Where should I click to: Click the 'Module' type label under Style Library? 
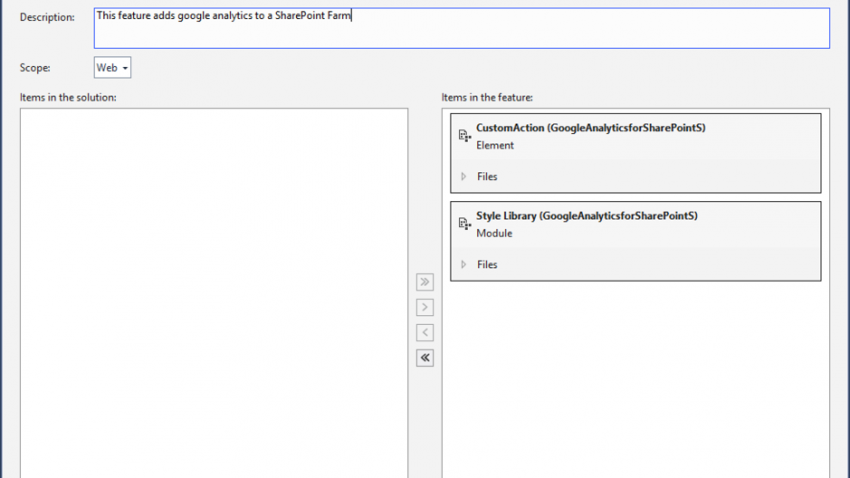coord(494,233)
